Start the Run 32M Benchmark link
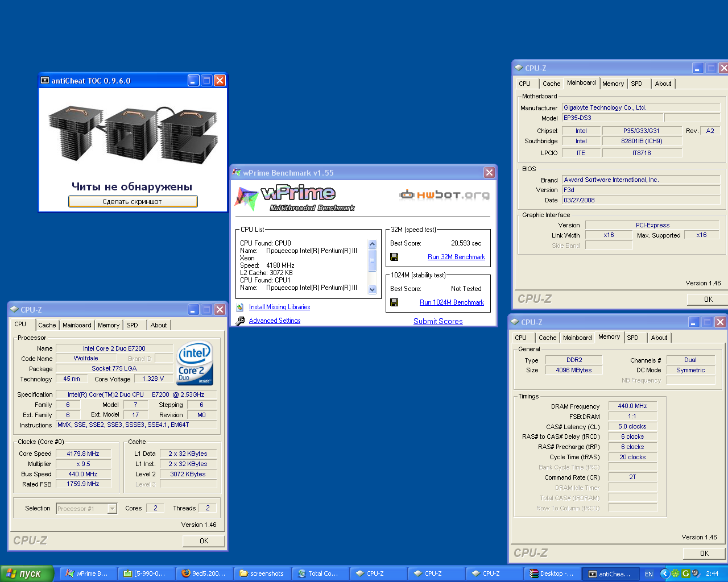 tap(456, 257)
